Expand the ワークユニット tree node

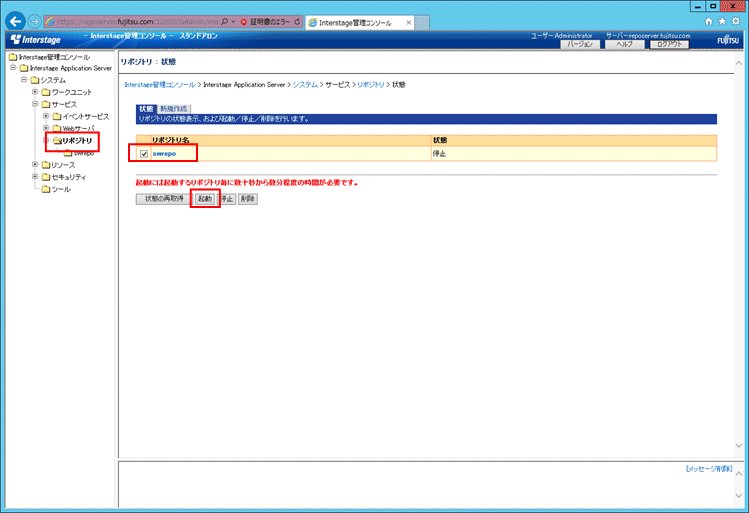(x=35, y=92)
